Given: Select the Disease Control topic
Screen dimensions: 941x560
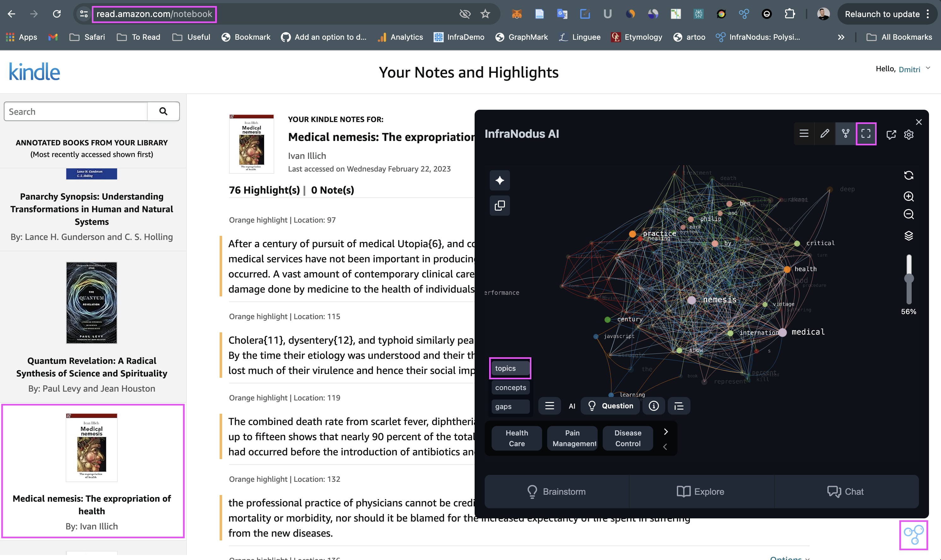Looking at the screenshot, I should click(x=628, y=438).
